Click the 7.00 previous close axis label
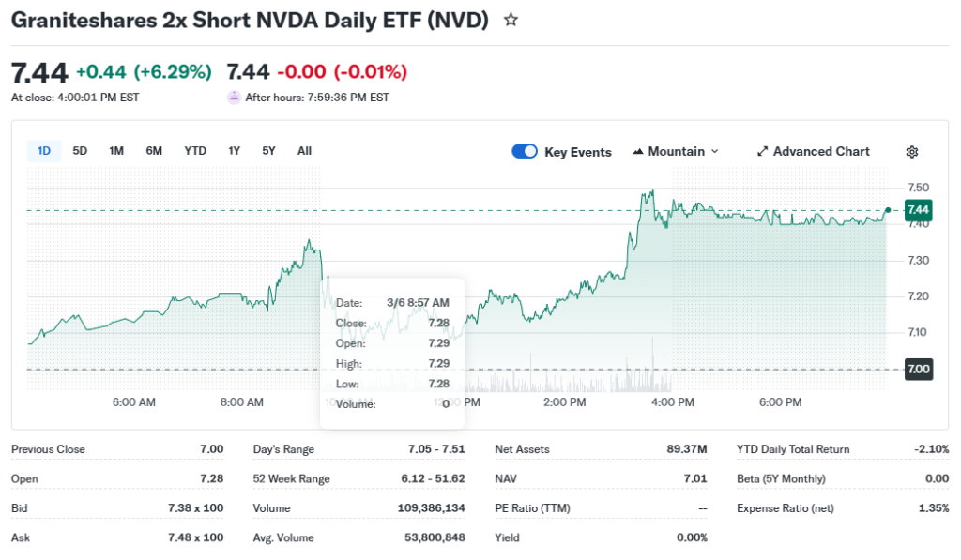The image size is (961, 560). click(x=918, y=370)
